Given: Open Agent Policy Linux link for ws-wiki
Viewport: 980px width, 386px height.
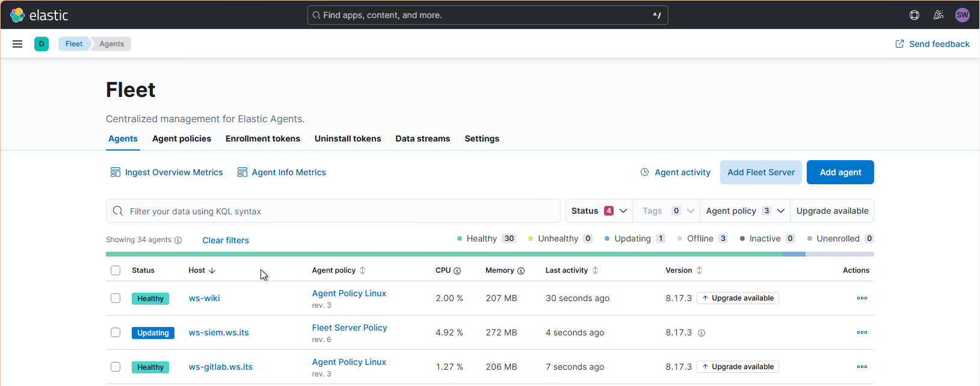Looking at the screenshot, I should tap(349, 293).
